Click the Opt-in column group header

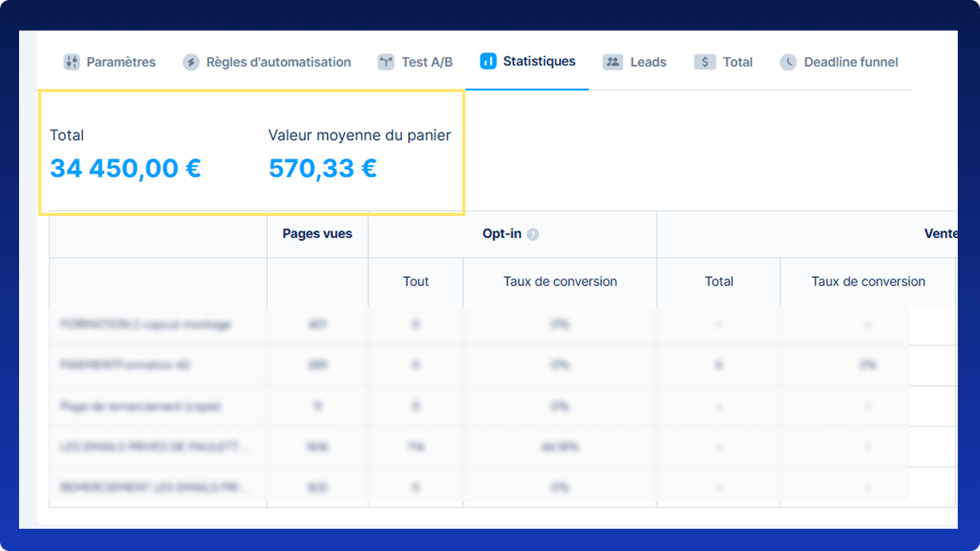click(502, 233)
